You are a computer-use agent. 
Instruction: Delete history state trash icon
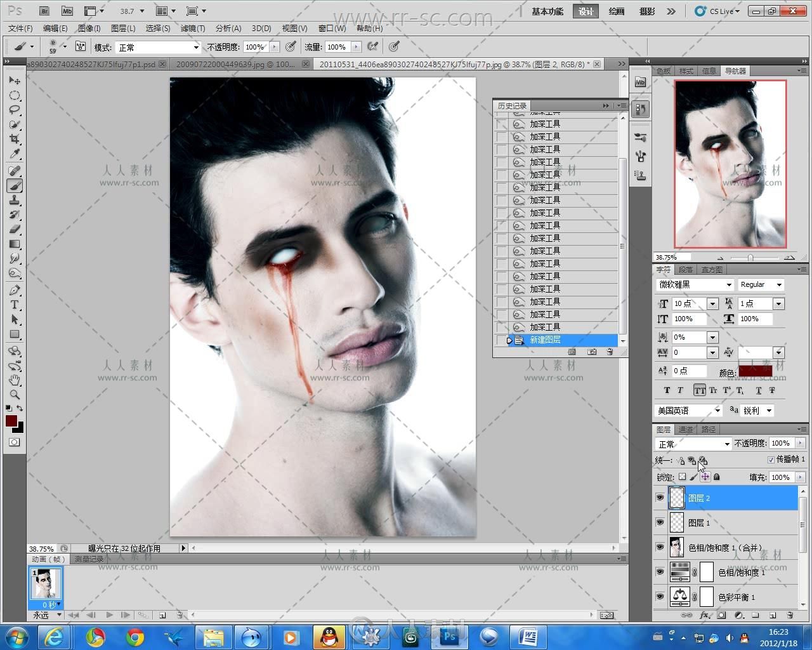pos(610,352)
